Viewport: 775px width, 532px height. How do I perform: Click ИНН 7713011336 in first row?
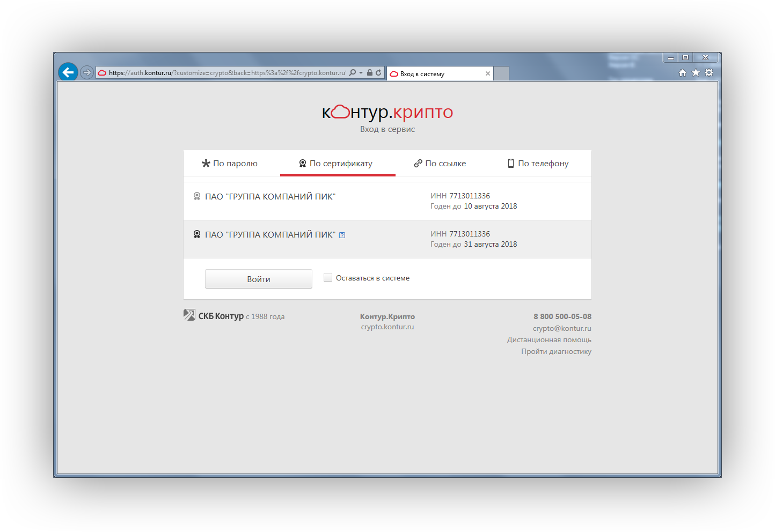[460, 196]
